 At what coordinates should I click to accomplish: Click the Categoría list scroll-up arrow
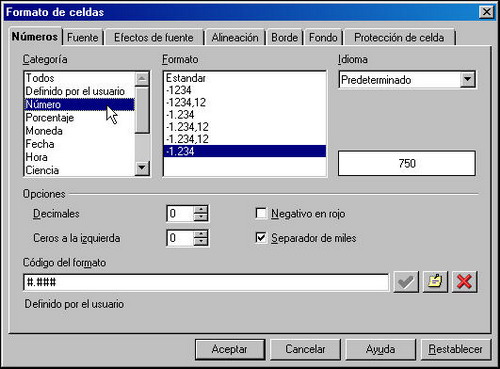[x=142, y=79]
